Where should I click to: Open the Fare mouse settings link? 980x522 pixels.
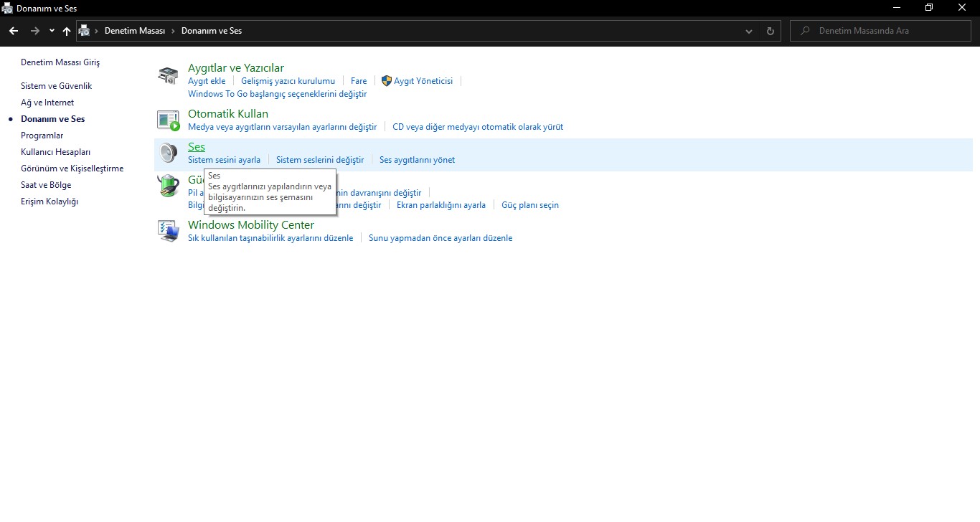click(x=359, y=81)
